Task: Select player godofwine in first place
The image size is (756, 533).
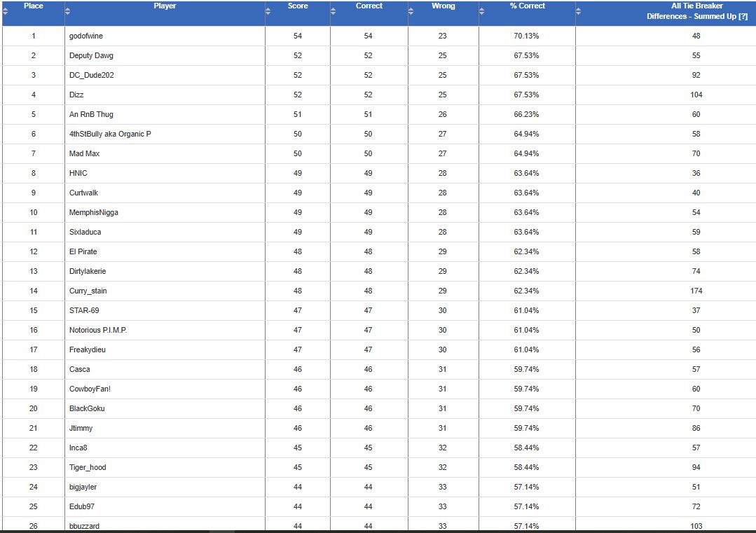Action: pos(87,36)
